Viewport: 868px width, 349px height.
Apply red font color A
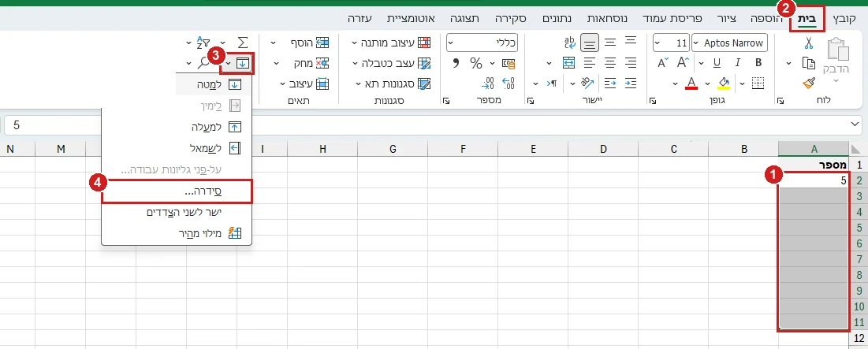691,84
